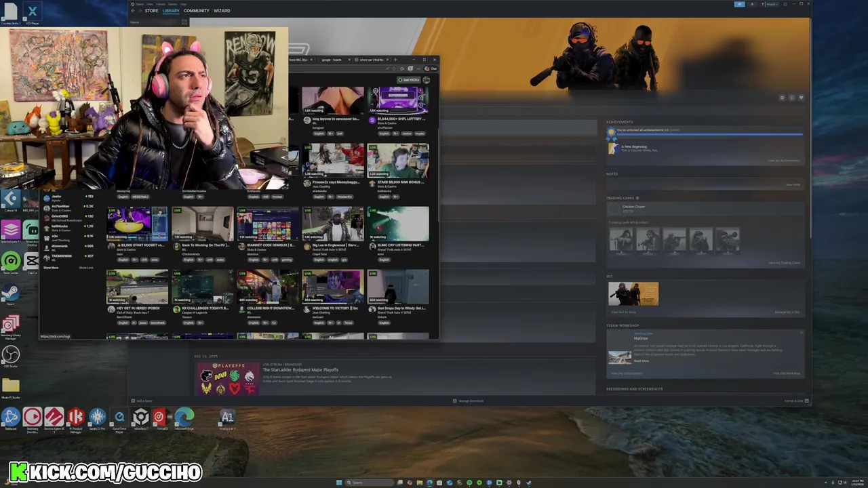Click the Get KICKs button
This screenshot has width=868, height=488.
pyautogui.click(x=409, y=80)
